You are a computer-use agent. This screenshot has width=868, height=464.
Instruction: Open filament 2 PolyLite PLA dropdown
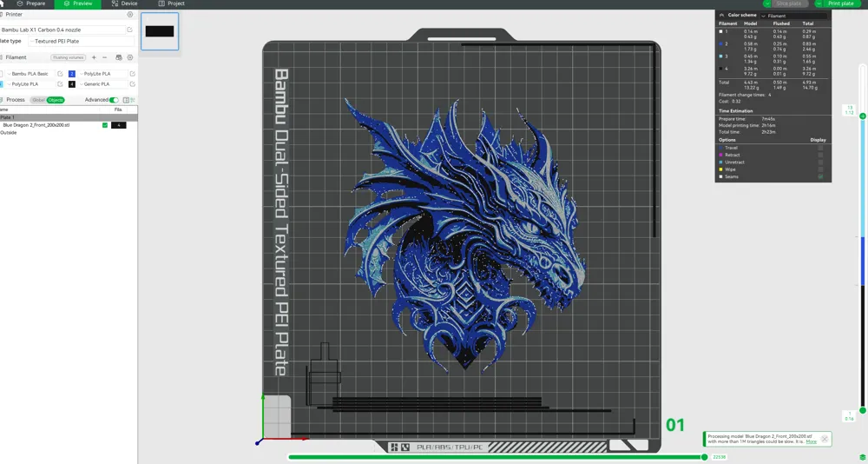pos(102,74)
